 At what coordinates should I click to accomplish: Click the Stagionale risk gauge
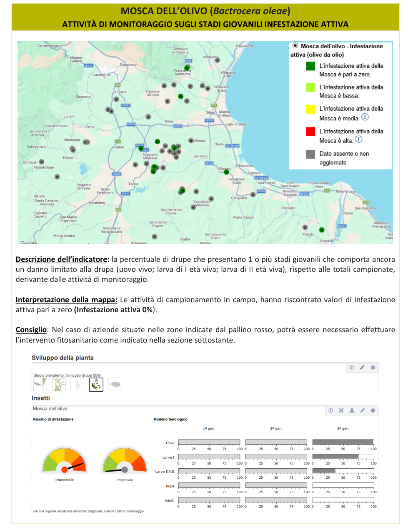coord(125,460)
